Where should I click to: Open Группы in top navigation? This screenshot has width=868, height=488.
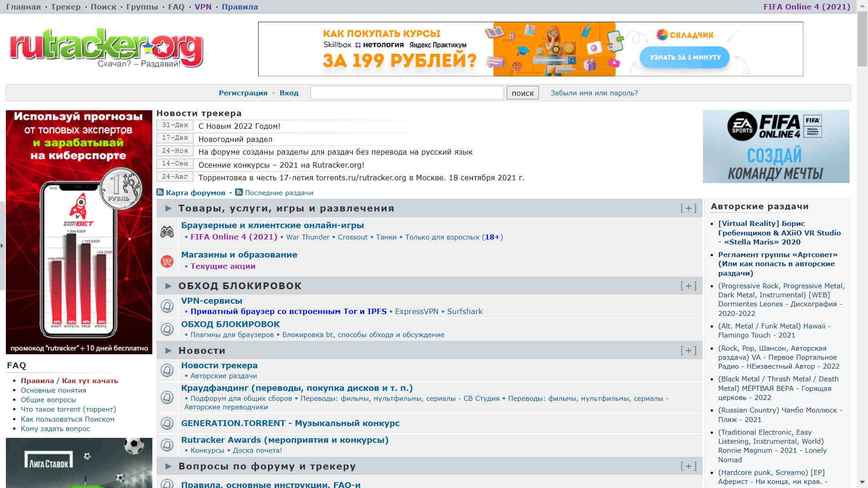click(142, 7)
